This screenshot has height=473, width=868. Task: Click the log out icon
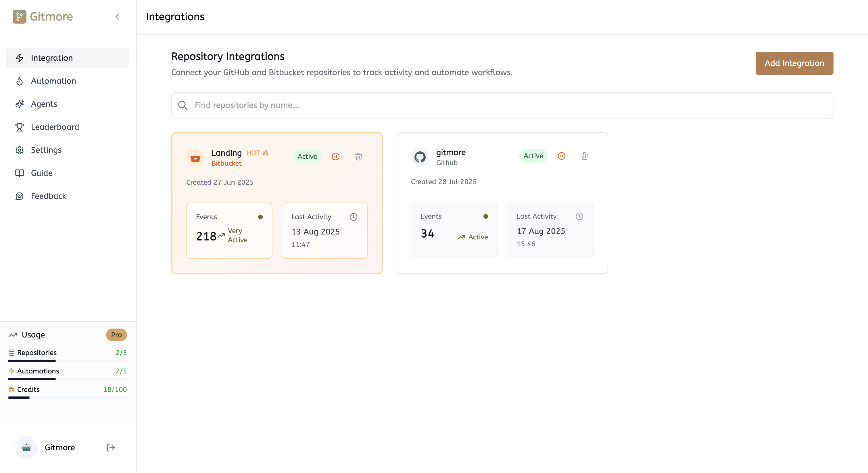coord(111,448)
